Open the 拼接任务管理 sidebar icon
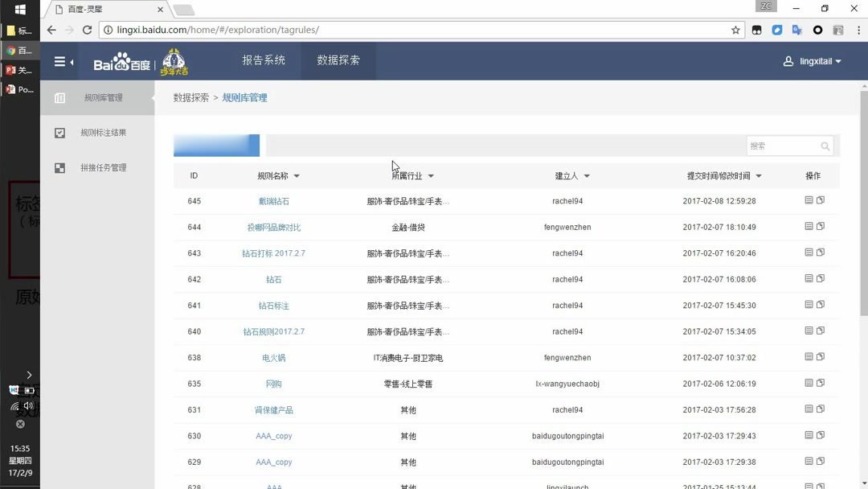The height and width of the screenshot is (489, 868). (x=59, y=167)
